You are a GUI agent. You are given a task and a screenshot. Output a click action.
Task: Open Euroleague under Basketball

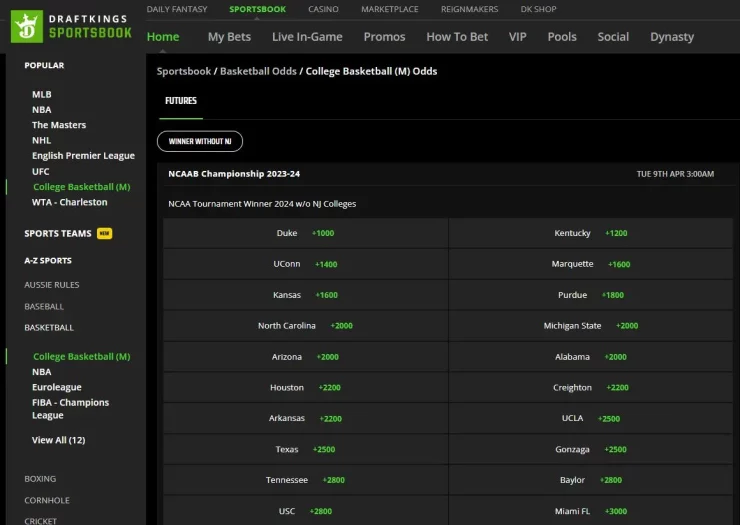pyautogui.click(x=57, y=387)
